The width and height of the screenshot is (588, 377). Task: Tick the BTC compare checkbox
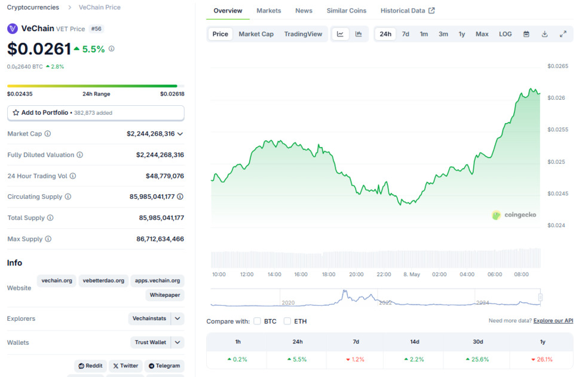tap(257, 321)
